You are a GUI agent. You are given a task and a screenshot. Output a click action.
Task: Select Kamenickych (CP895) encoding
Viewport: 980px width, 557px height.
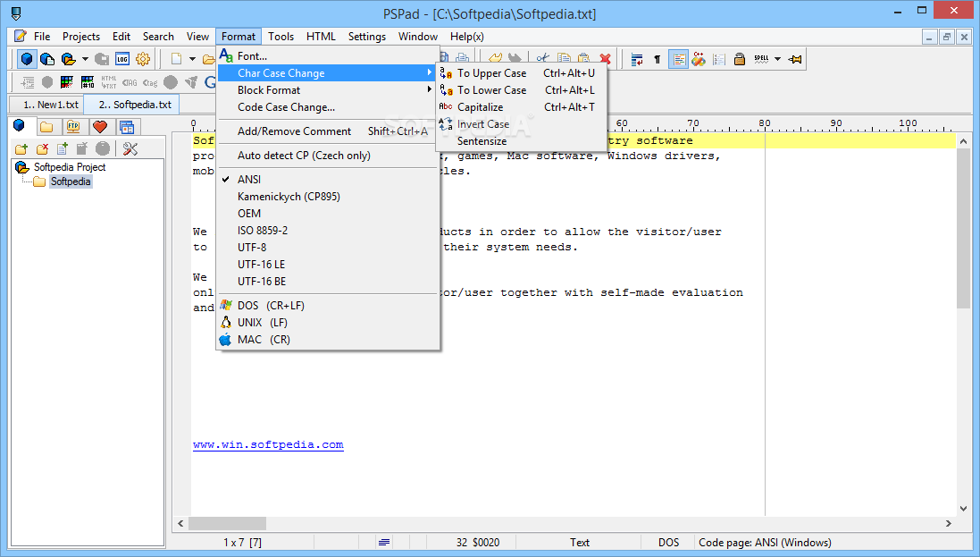pos(328,197)
